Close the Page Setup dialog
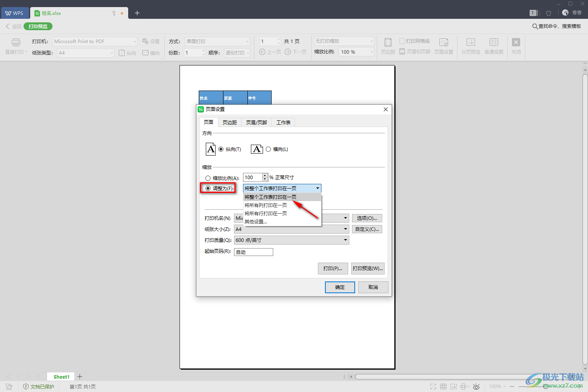The height and width of the screenshot is (392, 588). click(x=386, y=109)
